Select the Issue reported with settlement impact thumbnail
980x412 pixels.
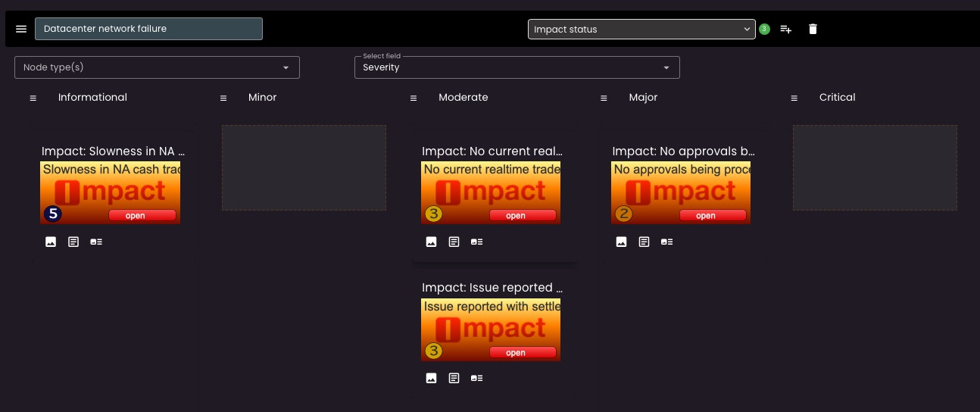491,329
